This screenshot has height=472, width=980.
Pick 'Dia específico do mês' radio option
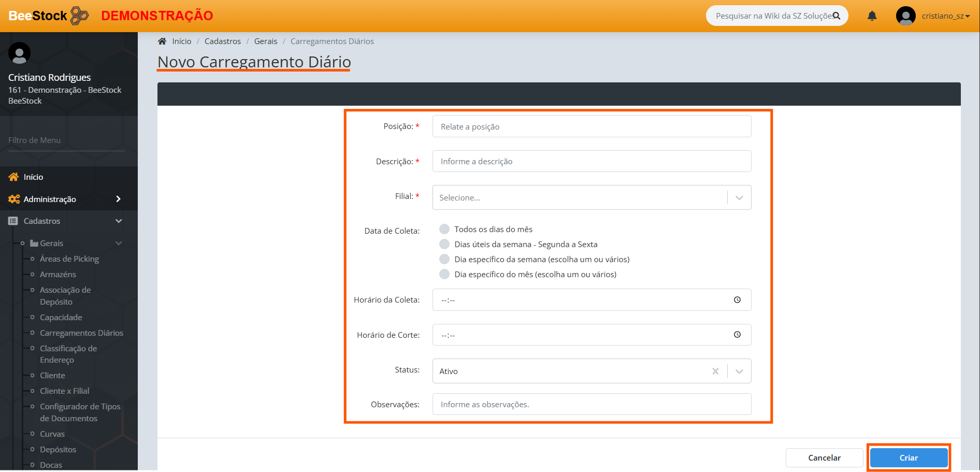[444, 274]
